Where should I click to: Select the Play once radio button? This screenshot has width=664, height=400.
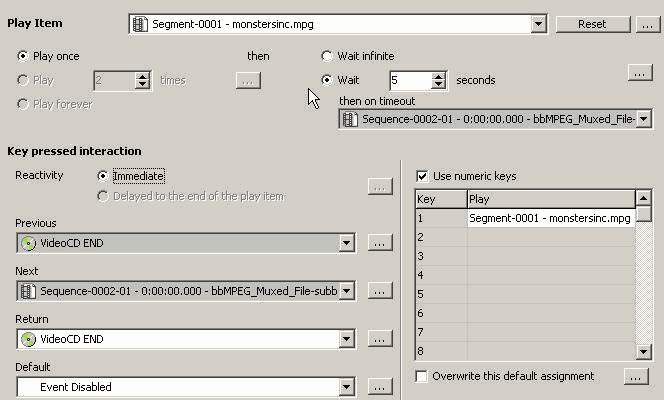[x=22, y=56]
